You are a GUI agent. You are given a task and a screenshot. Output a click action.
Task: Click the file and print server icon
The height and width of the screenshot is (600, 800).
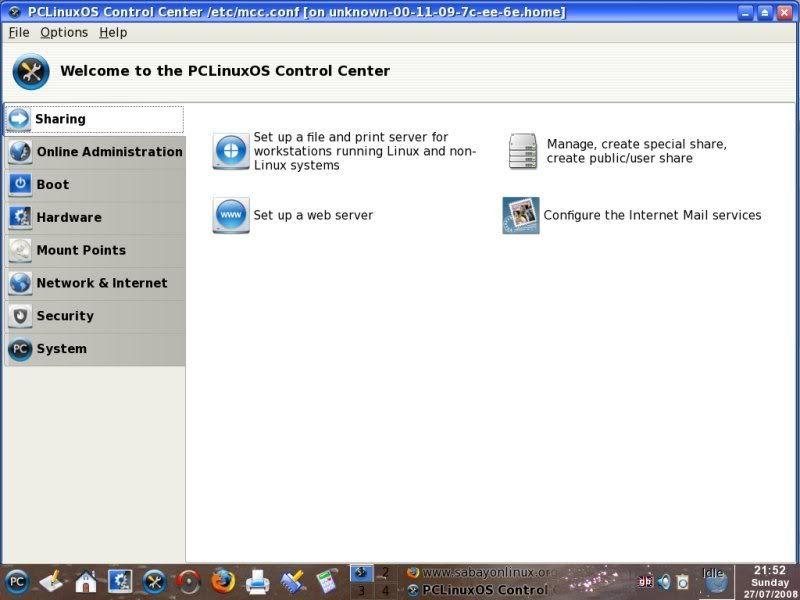(x=231, y=151)
